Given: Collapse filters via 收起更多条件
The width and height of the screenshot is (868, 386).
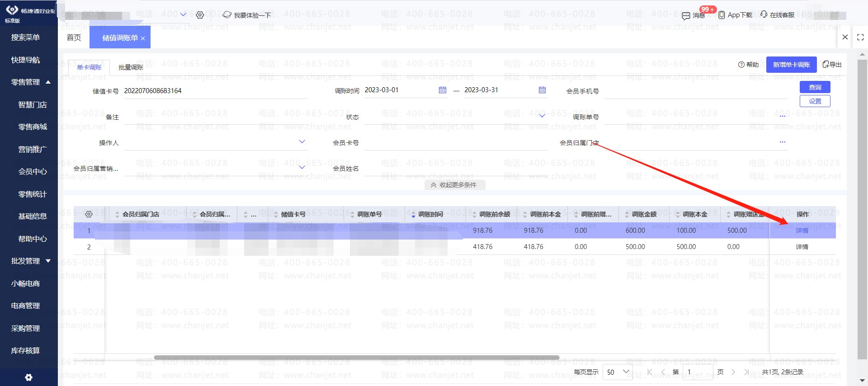Looking at the screenshot, I should [x=454, y=185].
